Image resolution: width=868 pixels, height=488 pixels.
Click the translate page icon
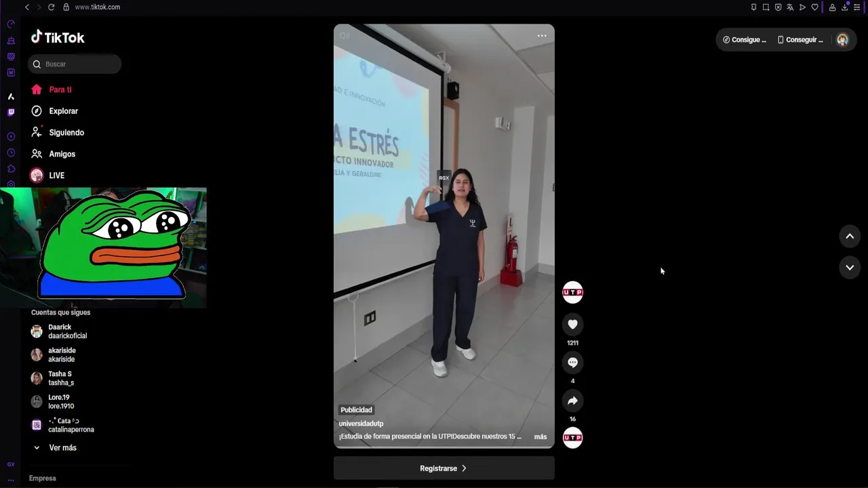pos(790,7)
